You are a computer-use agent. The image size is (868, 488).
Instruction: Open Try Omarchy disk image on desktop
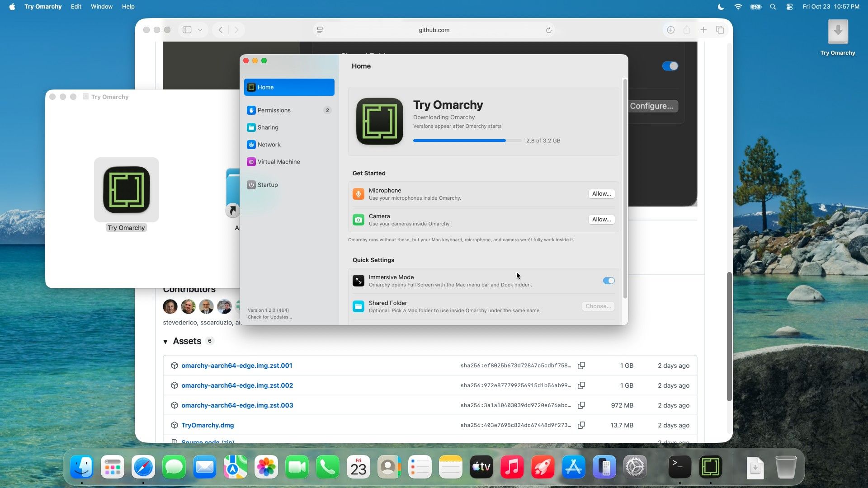click(x=838, y=37)
